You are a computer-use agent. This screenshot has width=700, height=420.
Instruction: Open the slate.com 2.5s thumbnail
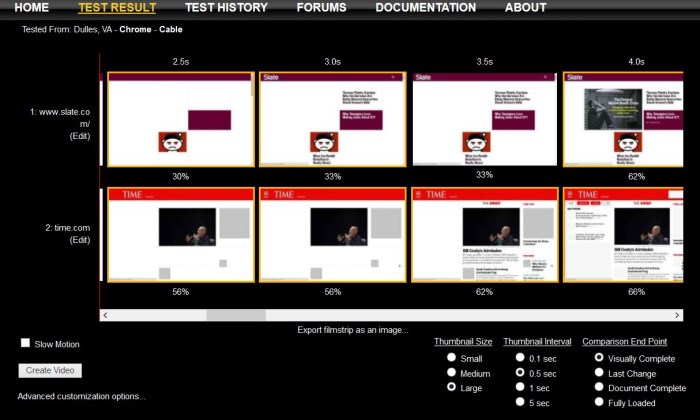coord(180,119)
